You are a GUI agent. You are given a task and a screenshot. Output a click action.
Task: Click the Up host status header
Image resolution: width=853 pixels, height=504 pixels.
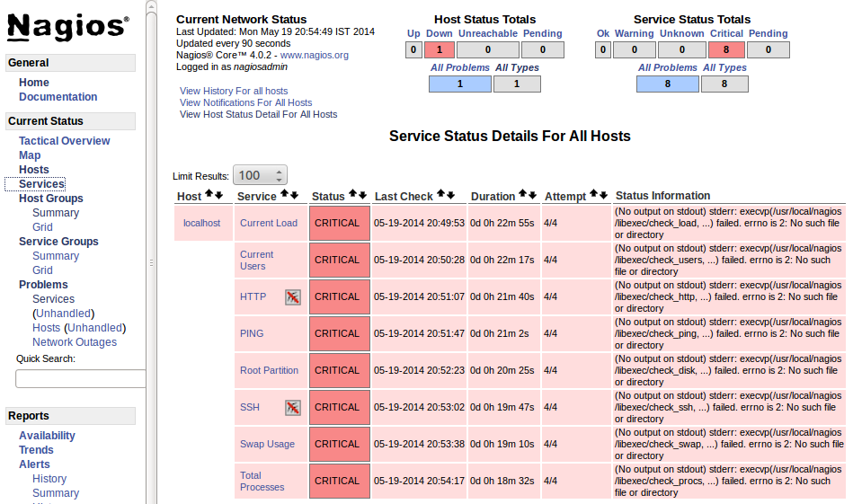pyautogui.click(x=413, y=33)
